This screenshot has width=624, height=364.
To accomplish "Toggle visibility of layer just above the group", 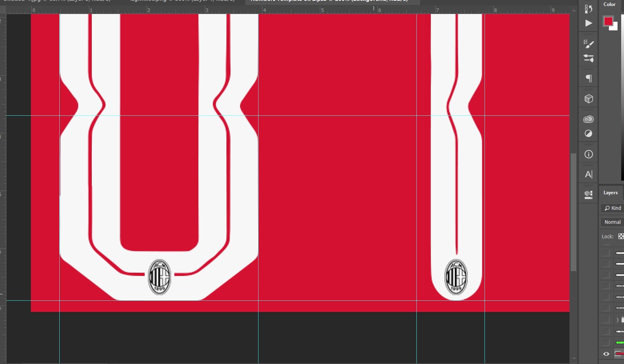I will pos(606,308).
